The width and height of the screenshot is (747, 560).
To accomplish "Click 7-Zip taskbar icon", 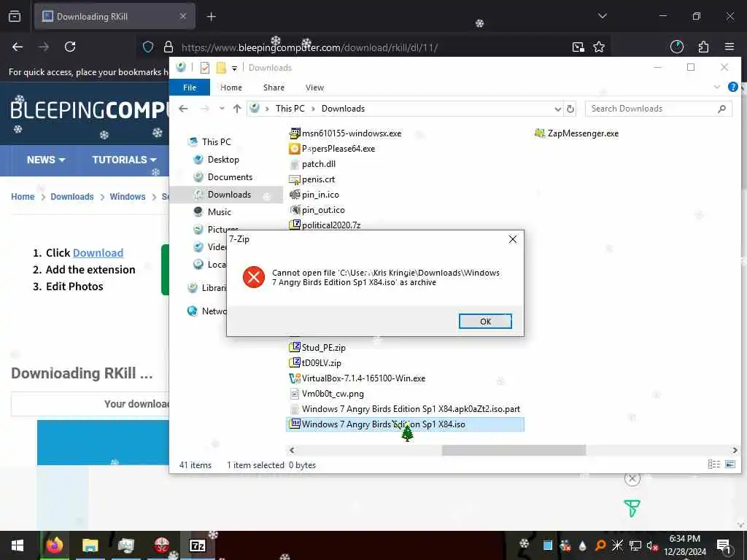I will pyautogui.click(x=197, y=545).
